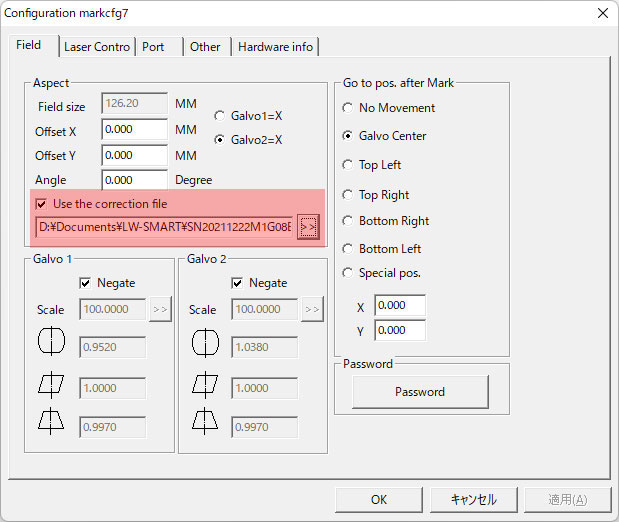Click the special position X field
The image size is (619, 522).
tap(400, 305)
